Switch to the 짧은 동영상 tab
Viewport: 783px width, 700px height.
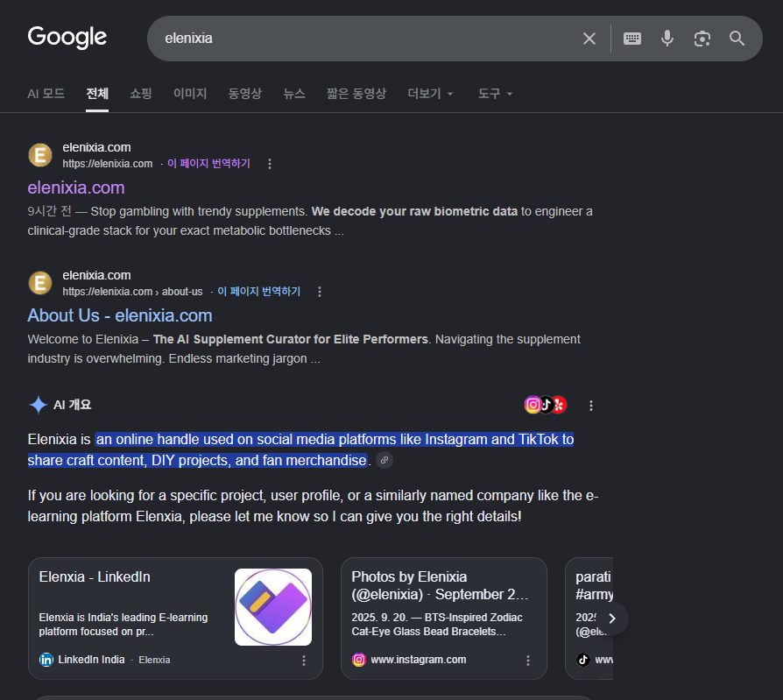(x=356, y=94)
